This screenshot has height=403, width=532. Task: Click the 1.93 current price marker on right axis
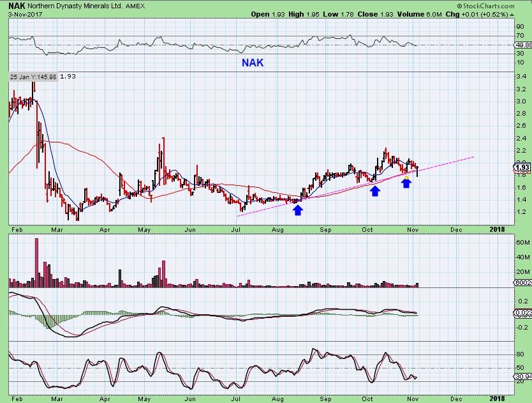click(x=521, y=168)
